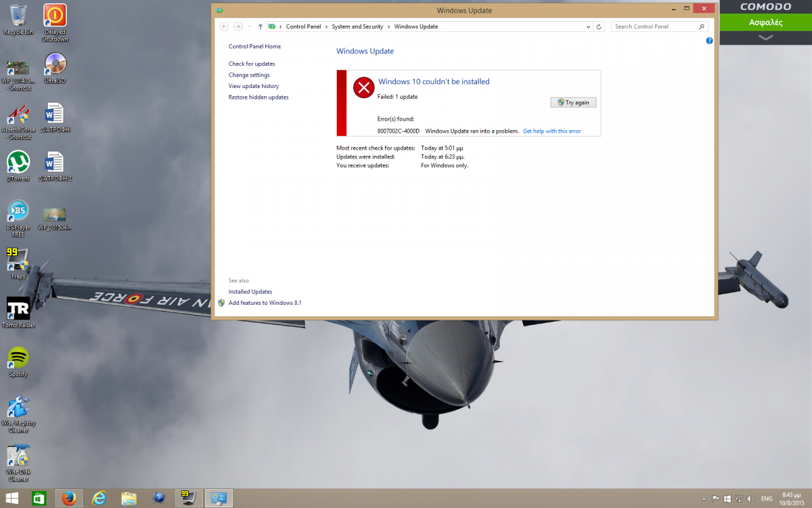Expand the address bar history dropdown
This screenshot has width=812, height=508.
tap(588, 26)
